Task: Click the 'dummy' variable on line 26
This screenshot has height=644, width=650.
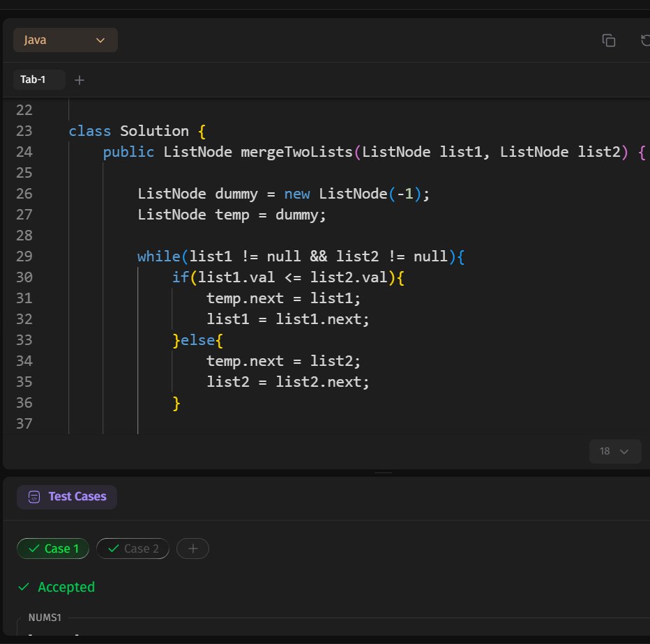Action: point(236,194)
